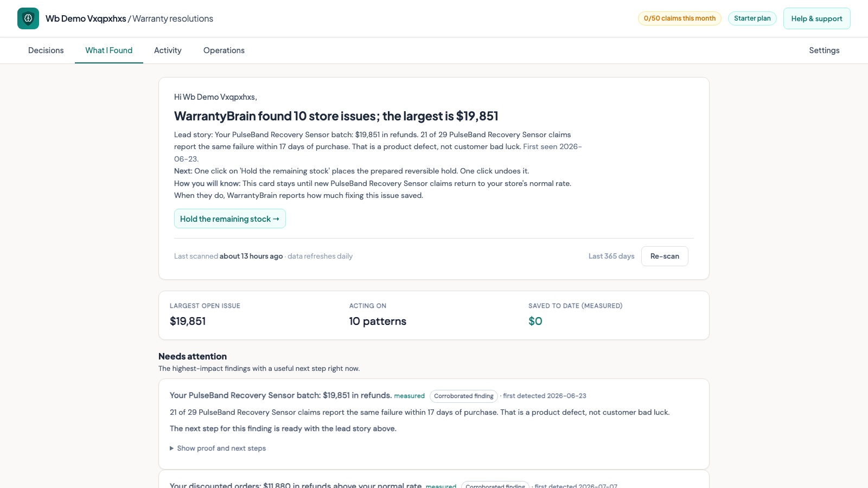This screenshot has width=868, height=488.
Task: Click the headline WarrantyBrain found 10 store issues
Action: (336, 116)
